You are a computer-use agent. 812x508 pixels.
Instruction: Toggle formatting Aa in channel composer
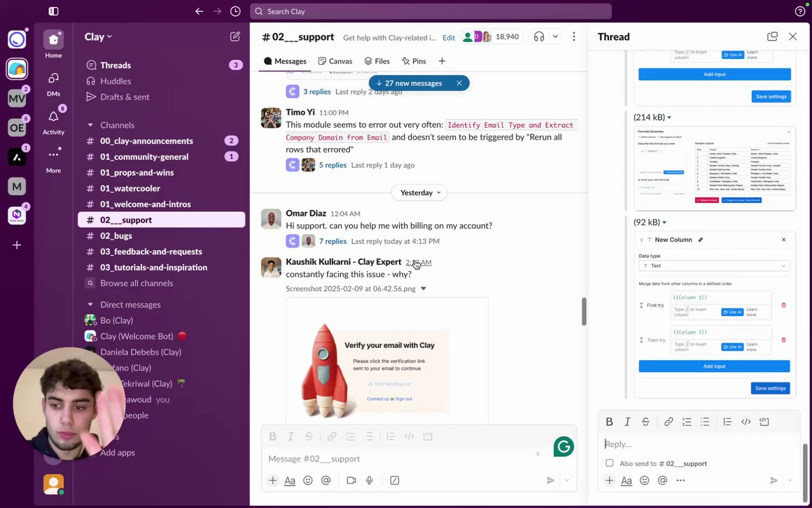pyautogui.click(x=290, y=481)
